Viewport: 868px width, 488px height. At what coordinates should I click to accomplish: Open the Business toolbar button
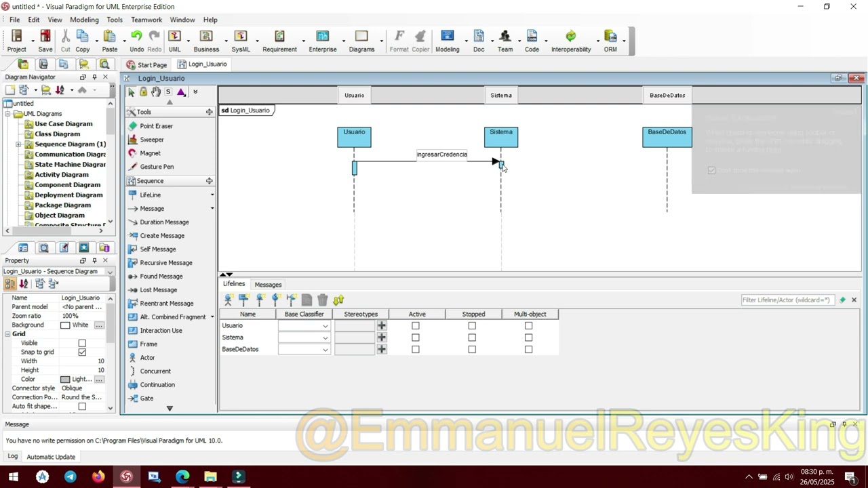coord(206,41)
